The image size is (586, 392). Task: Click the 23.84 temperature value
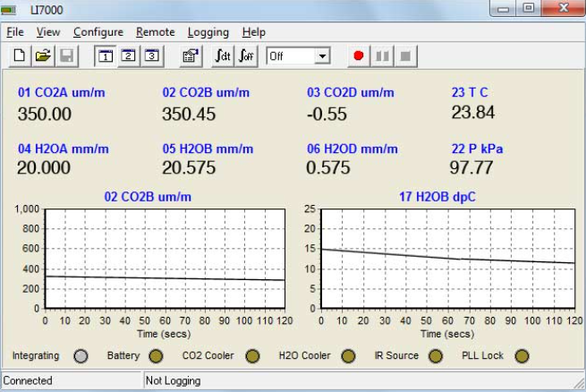[x=473, y=112]
